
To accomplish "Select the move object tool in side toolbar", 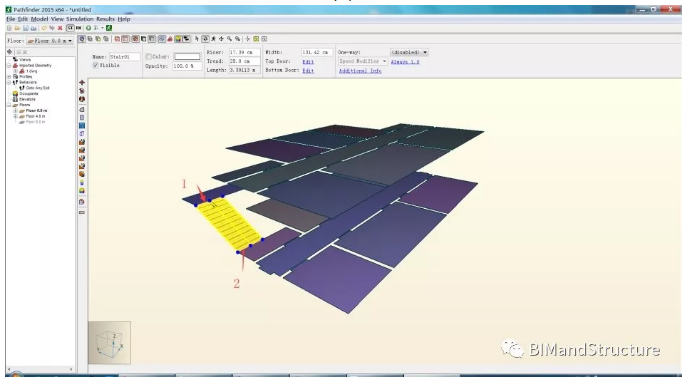I will click(82, 82).
